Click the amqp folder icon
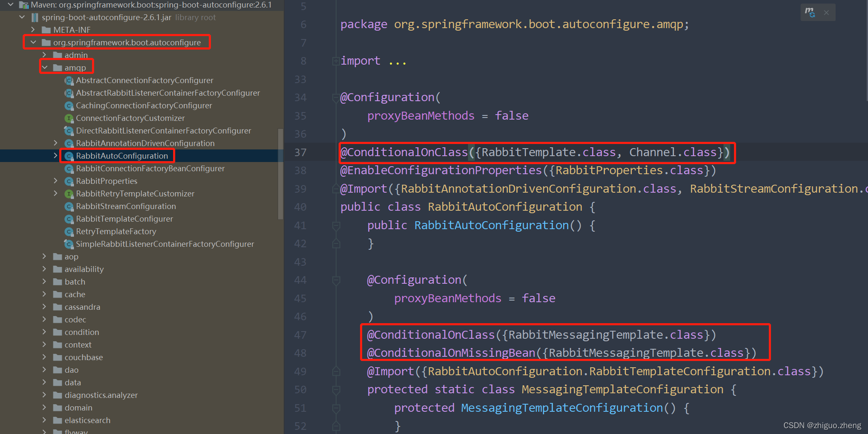 58,68
